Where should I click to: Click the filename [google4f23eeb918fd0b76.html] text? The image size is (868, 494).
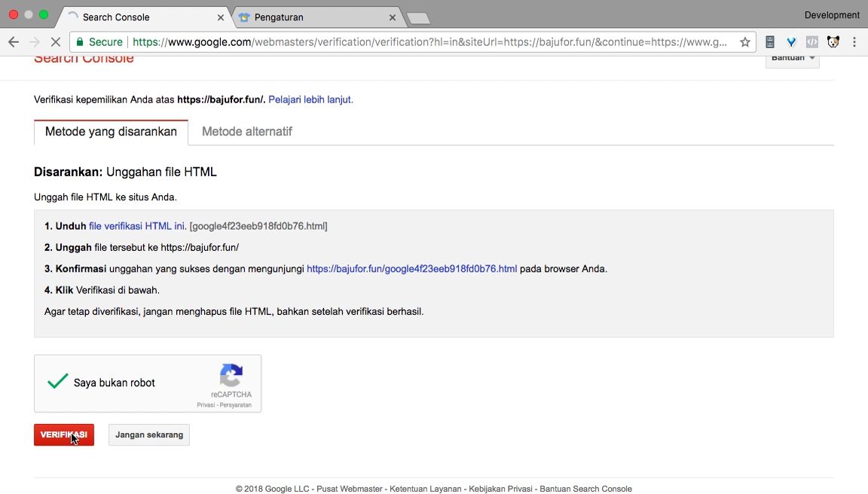(258, 226)
